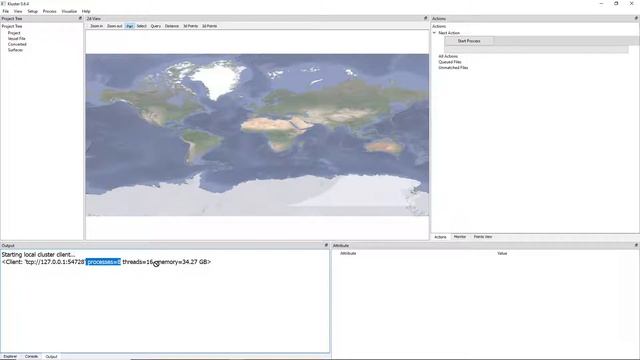Activate the Query tool

(156, 26)
